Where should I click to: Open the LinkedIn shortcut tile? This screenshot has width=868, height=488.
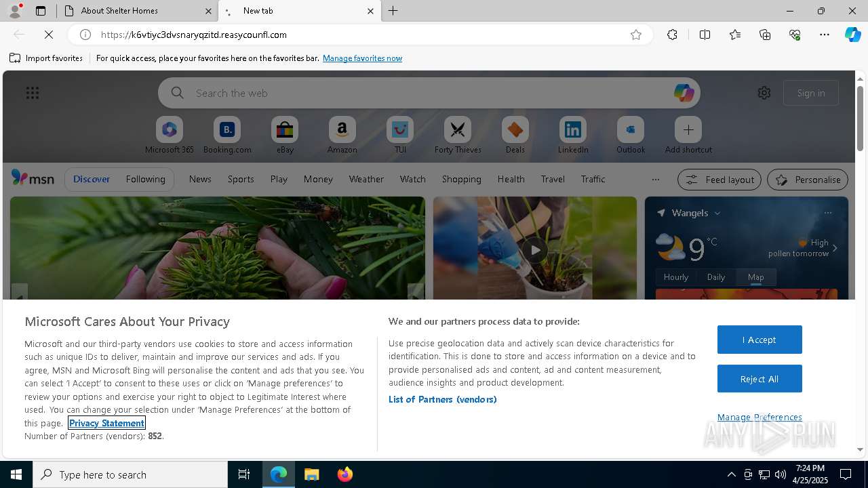tap(573, 135)
